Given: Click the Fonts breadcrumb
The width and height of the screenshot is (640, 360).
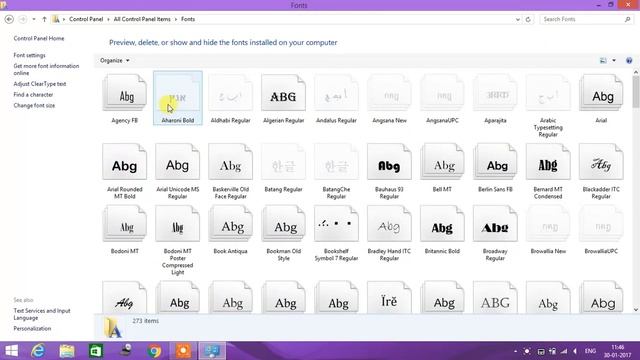Looking at the screenshot, I should (x=188, y=19).
